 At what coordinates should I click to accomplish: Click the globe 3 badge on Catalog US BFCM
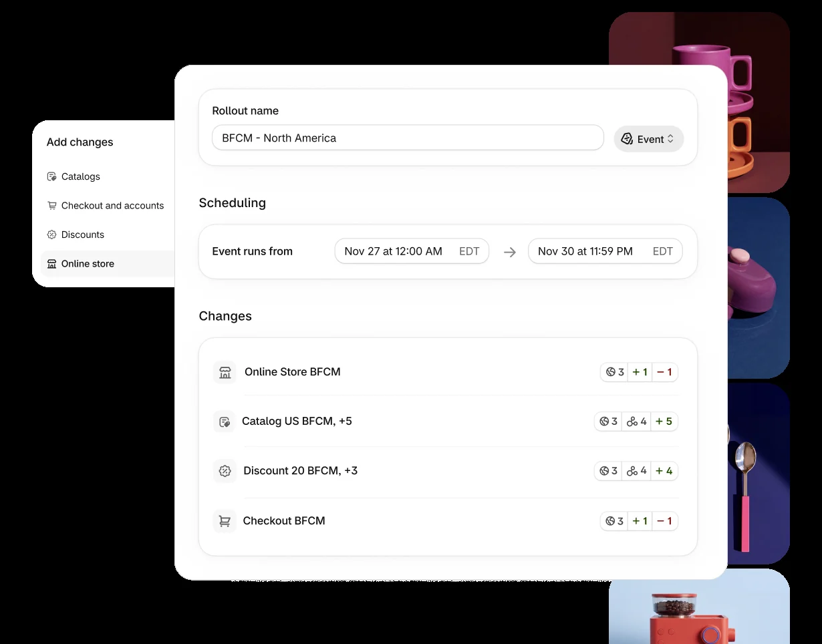608,422
